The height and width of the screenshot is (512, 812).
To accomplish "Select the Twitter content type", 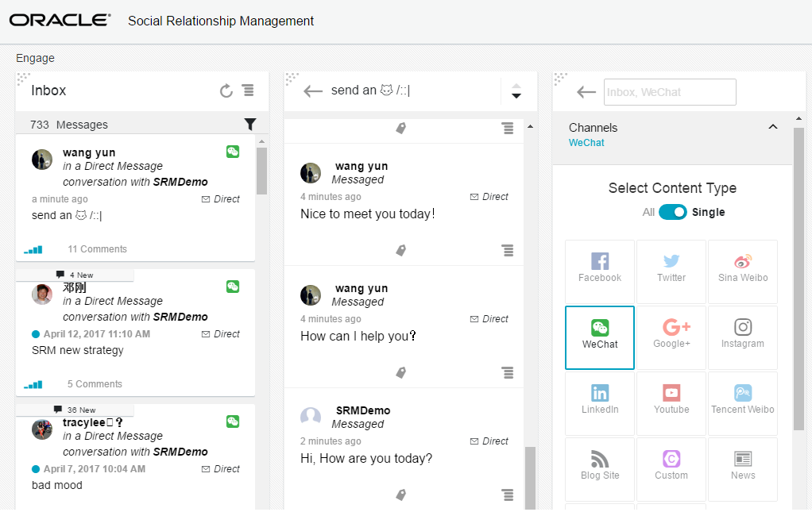I will tap(671, 271).
